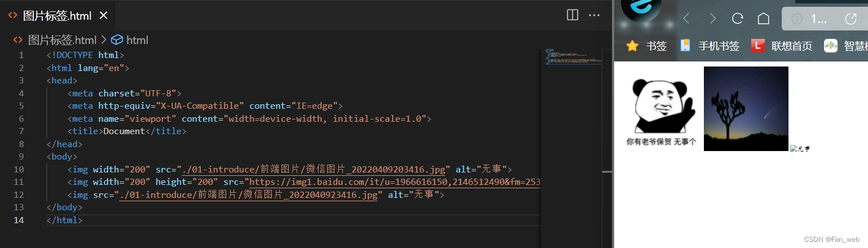
Task: Click the 2022040923416.jpg image path link
Action: coord(248,195)
